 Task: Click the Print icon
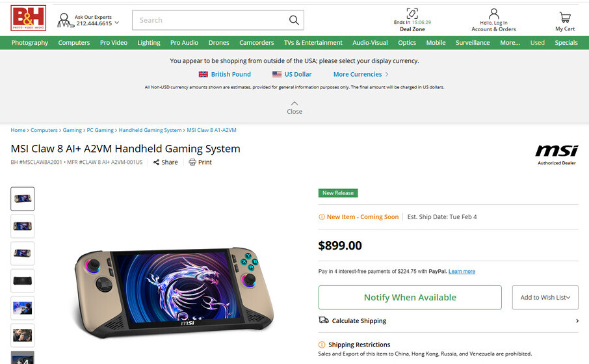pos(192,162)
